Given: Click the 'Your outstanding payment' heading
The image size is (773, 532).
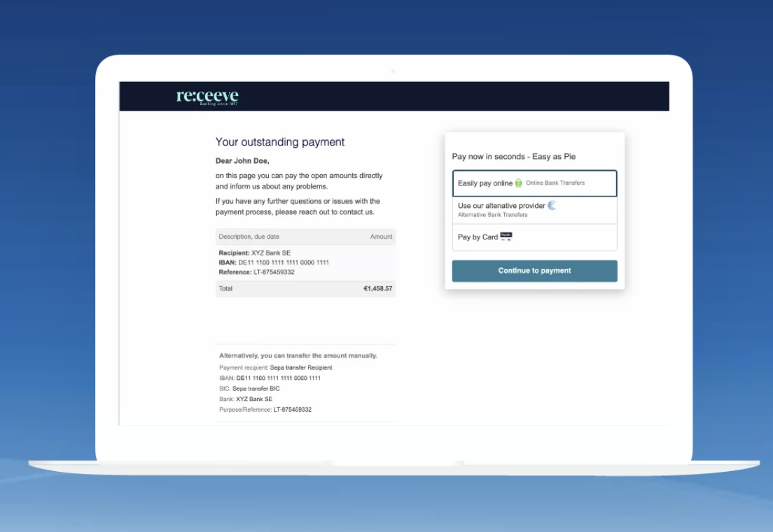Looking at the screenshot, I should [x=280, y=142].
